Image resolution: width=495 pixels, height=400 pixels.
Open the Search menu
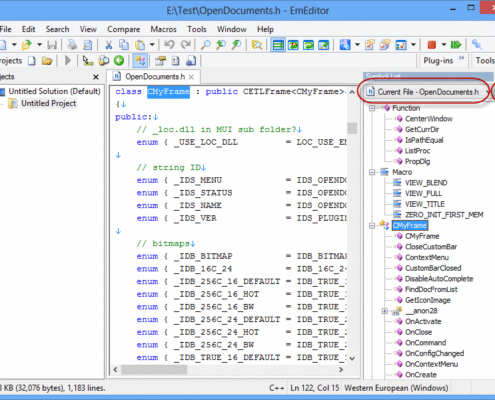57,29
